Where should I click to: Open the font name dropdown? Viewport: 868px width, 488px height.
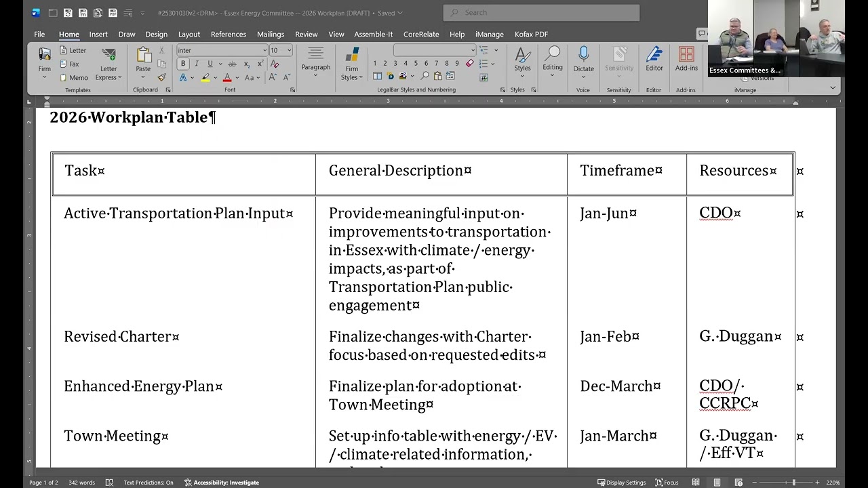pyautogui.click(x=264, y=50)
